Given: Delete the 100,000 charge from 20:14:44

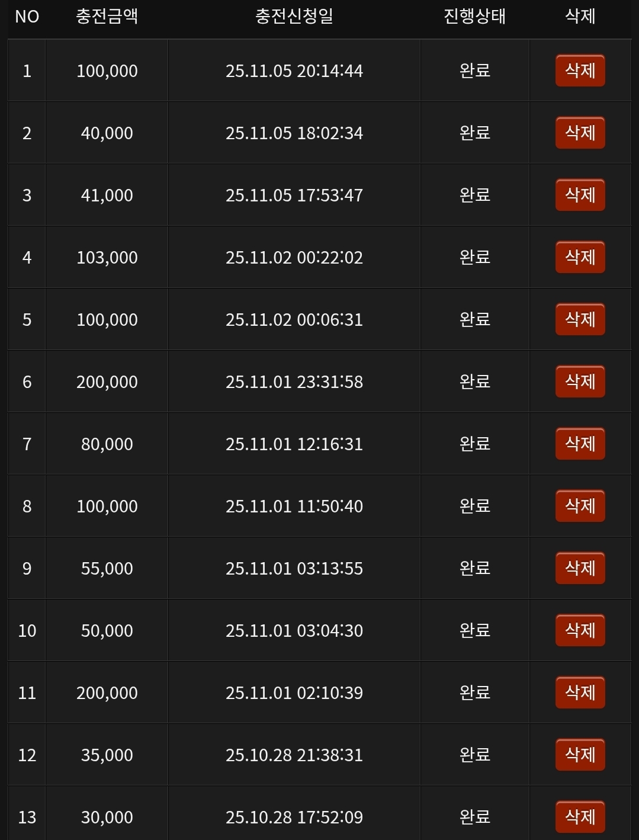Looking at the screenshot, I should click(x=580, y=71).
